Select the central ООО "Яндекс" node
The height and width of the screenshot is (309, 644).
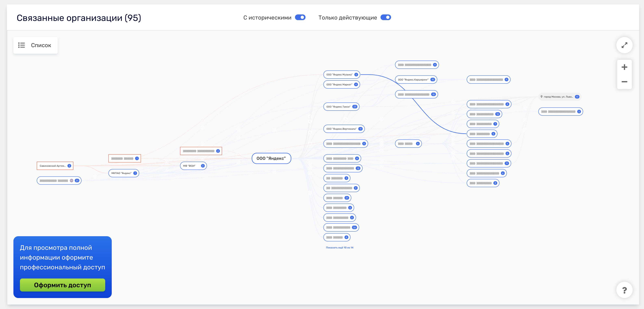[x=271, y=158]
